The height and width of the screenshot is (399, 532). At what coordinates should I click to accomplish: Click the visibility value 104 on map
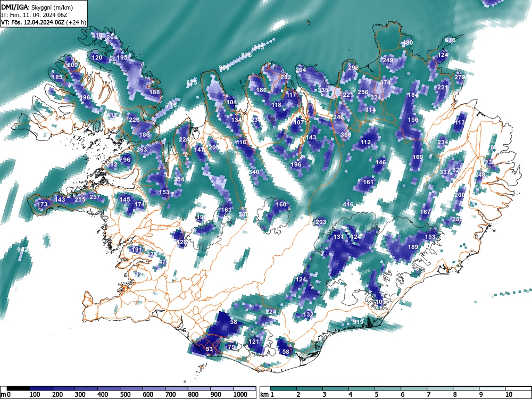coord(232,102)
